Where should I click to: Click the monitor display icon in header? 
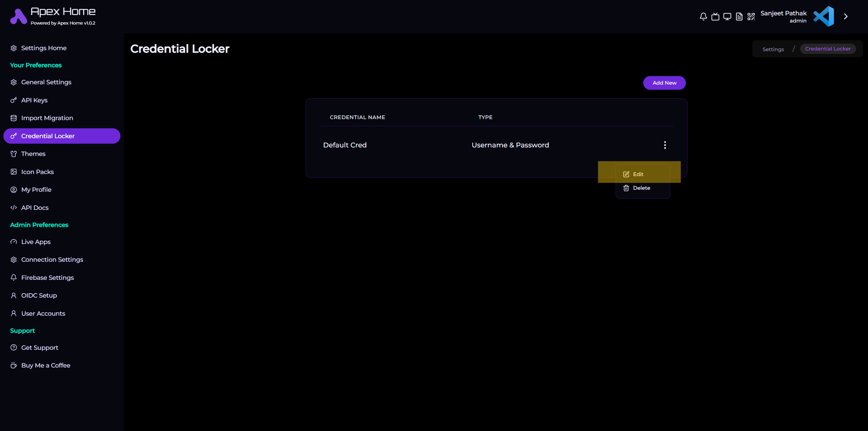[727, 16]
